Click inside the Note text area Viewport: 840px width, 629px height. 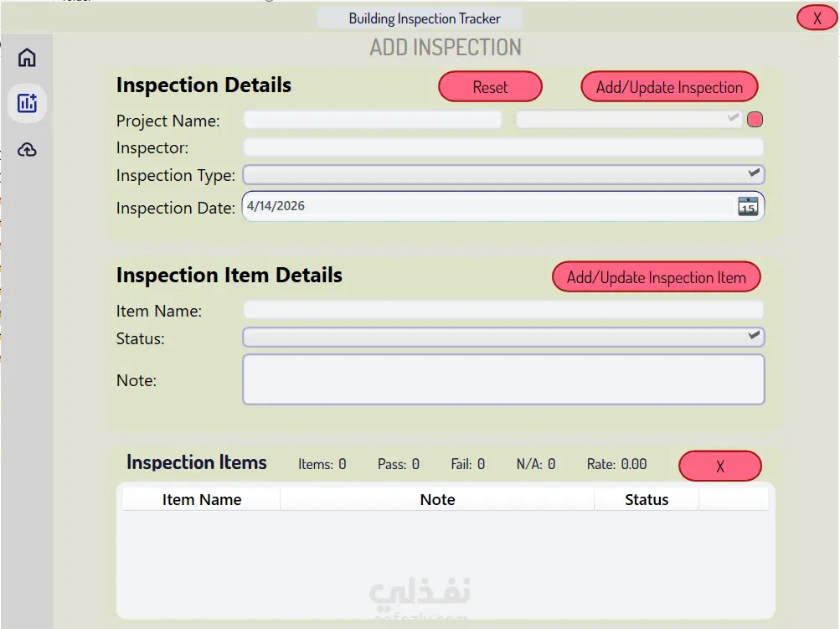point(503,379)
